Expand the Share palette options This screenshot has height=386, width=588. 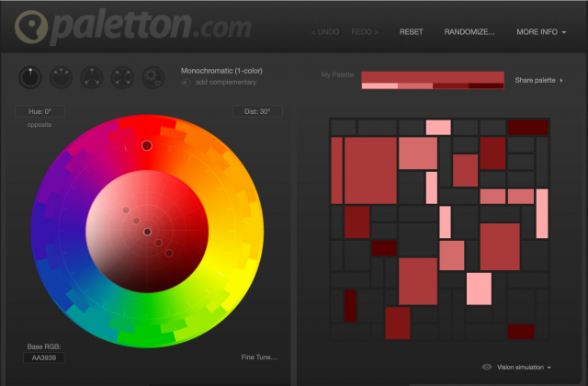pos(539,81)
